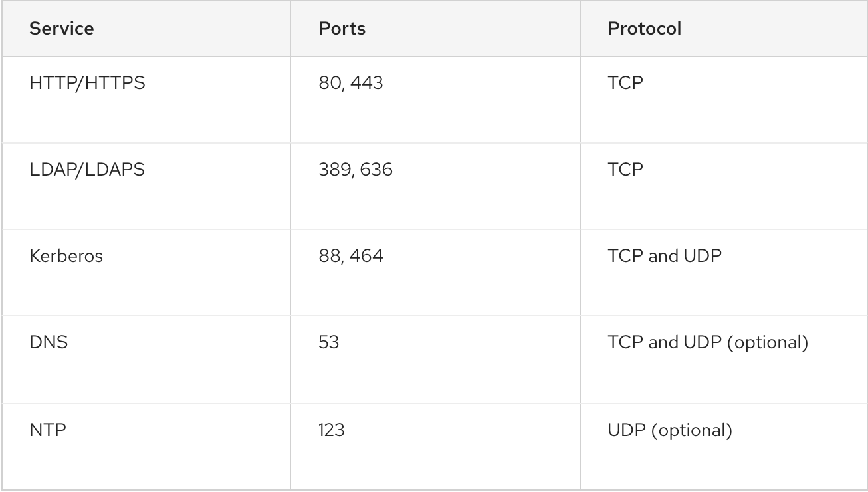
Task: Click the ports value 80, 443
Action: click(x=351, y=84)
